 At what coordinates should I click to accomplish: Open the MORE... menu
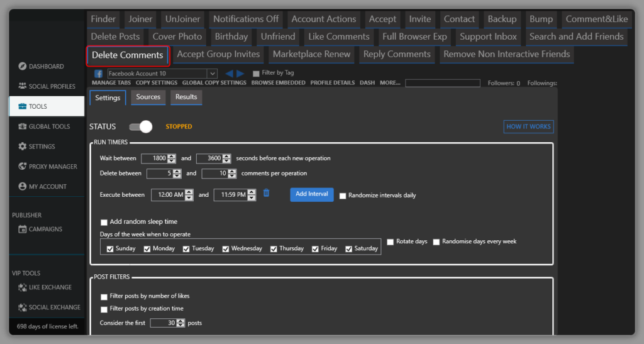point(390,82)
